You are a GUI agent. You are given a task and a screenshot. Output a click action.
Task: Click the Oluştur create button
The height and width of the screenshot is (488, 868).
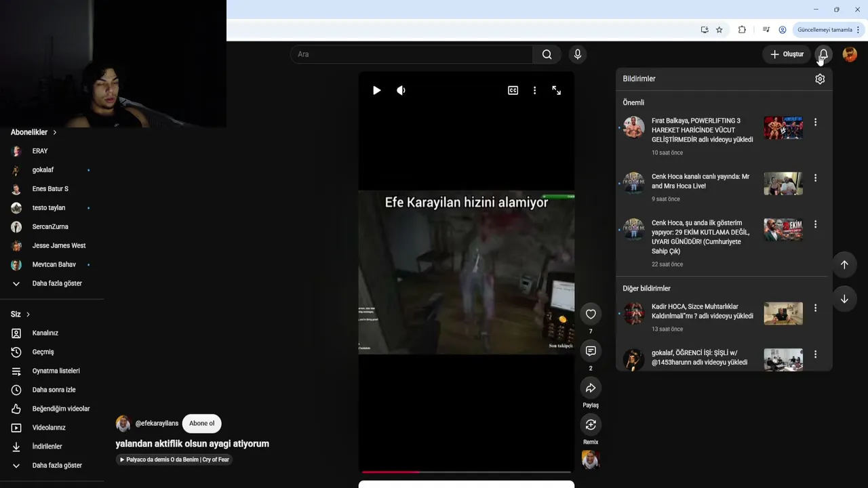[x=786, y=54]
